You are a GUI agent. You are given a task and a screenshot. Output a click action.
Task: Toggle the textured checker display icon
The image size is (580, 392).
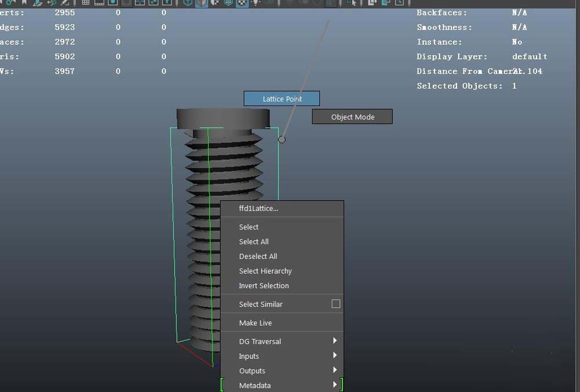point(242,2)
